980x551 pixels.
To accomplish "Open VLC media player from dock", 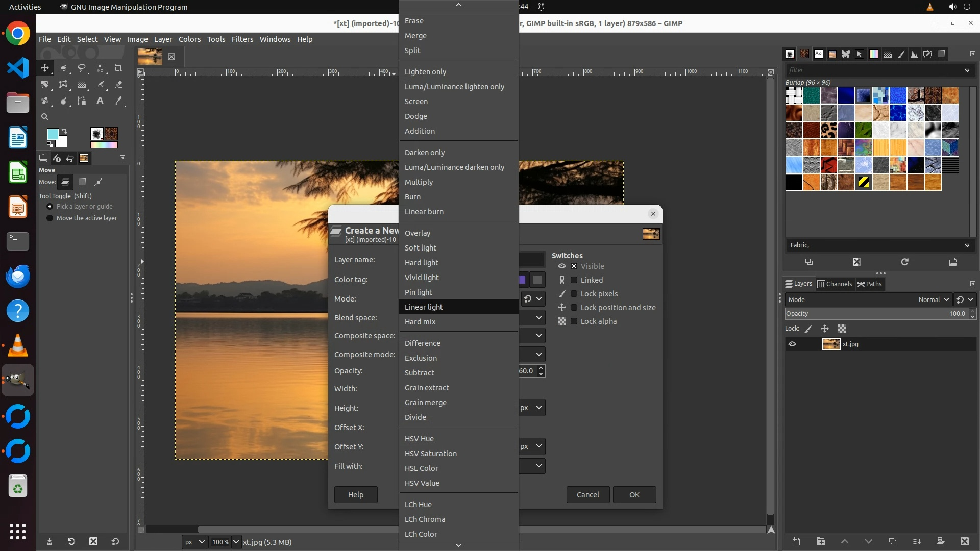I will click(x=18, y=346).
